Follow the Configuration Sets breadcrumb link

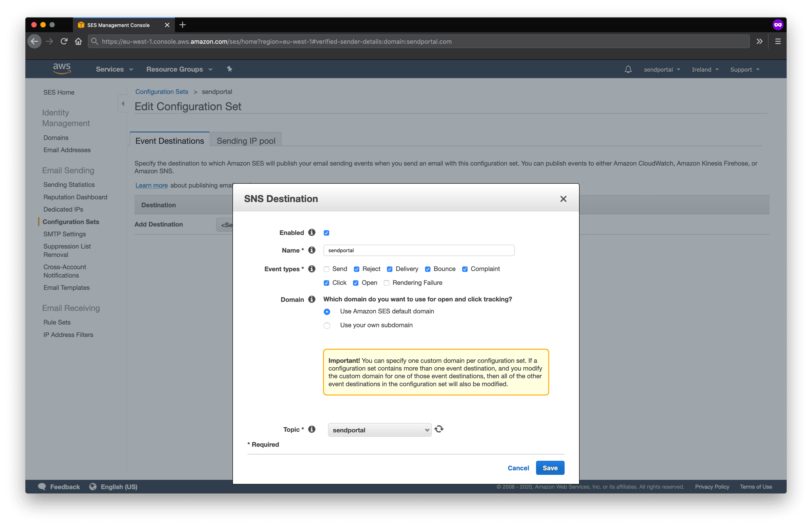pyautogui.click(x=162, y=92)
